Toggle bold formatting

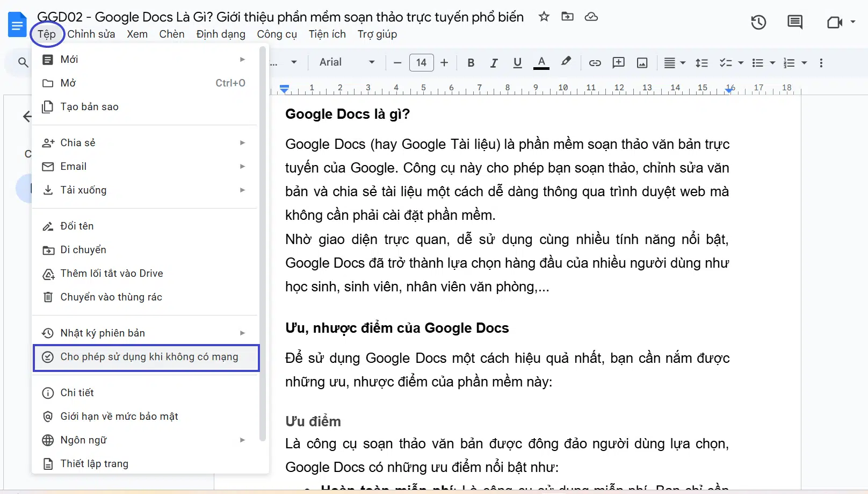pos(471,63)
